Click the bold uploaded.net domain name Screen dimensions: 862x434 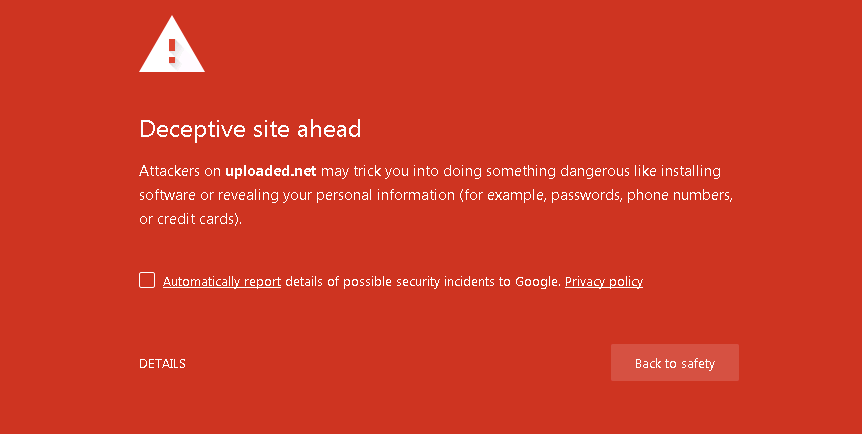tap(271, 171)
